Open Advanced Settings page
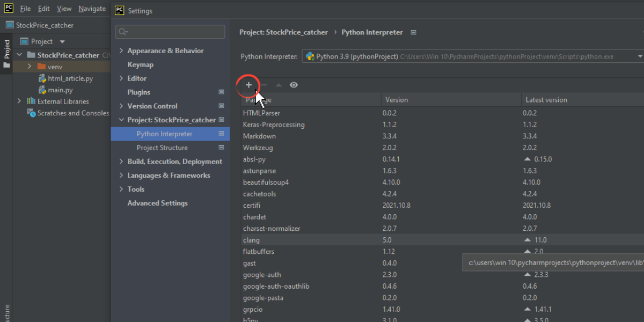 click(x=158, y=203)
